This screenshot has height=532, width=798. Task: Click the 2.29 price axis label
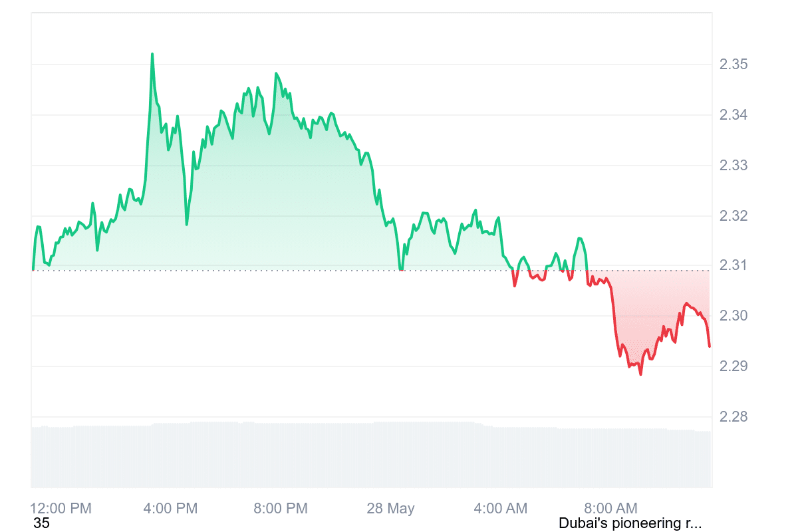(x=733, y=366)
